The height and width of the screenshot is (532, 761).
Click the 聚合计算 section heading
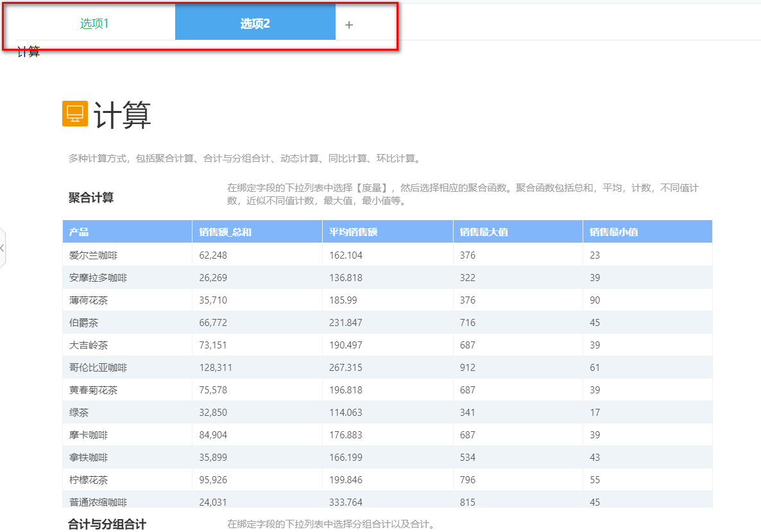(91, 198)
